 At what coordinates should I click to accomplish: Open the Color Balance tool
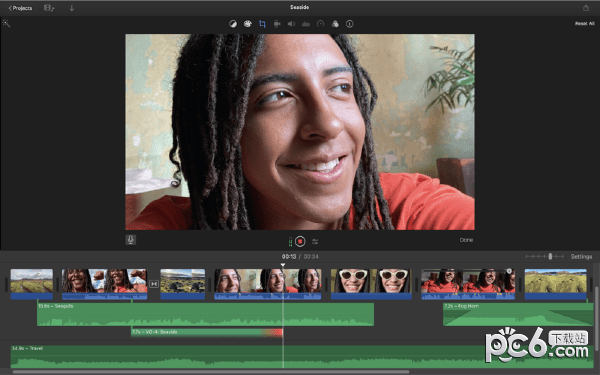tap(233, 24)
